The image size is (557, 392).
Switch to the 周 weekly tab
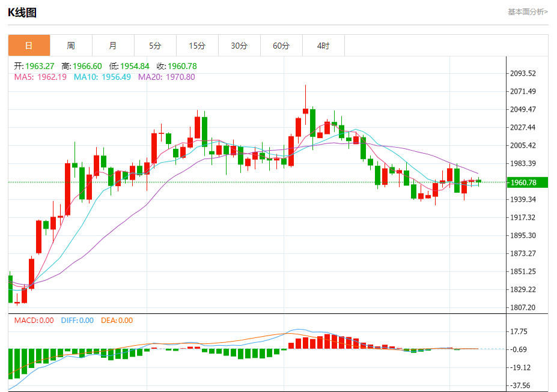pos(71,46)
